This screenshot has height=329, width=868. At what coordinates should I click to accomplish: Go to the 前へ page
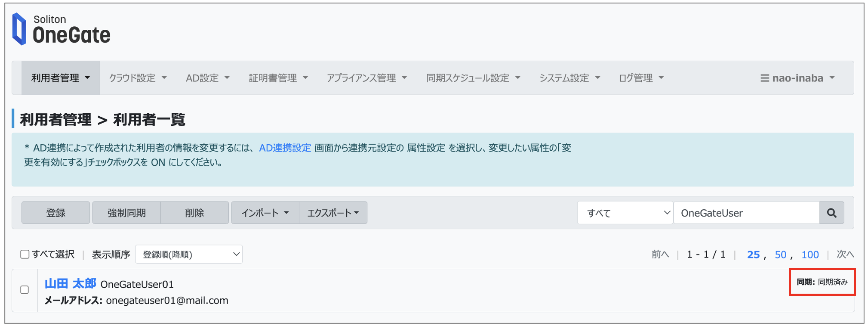(x=660, y=254)
